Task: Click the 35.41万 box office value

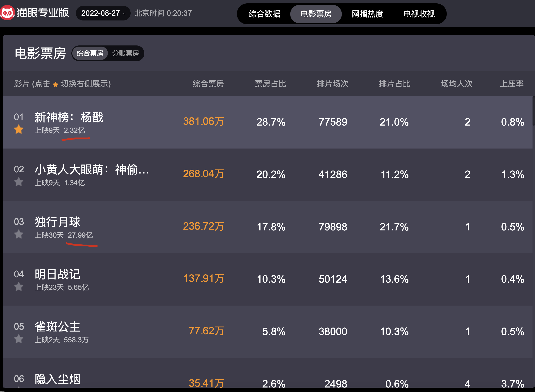Action: coord(206,383)
